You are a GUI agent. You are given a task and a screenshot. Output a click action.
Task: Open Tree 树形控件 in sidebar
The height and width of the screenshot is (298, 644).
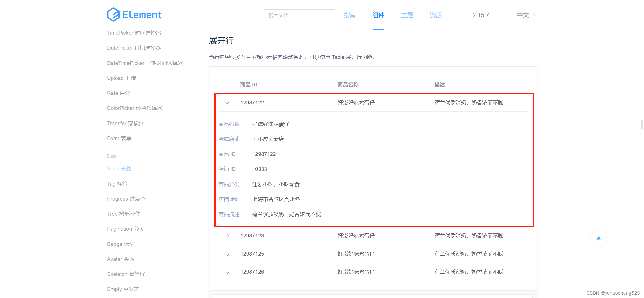click(123, 214)
